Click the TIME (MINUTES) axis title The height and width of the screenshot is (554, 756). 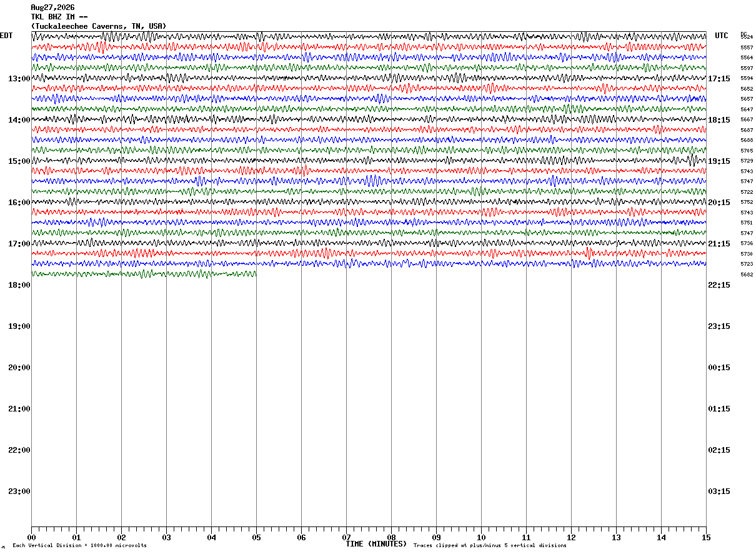coord(376,544)
